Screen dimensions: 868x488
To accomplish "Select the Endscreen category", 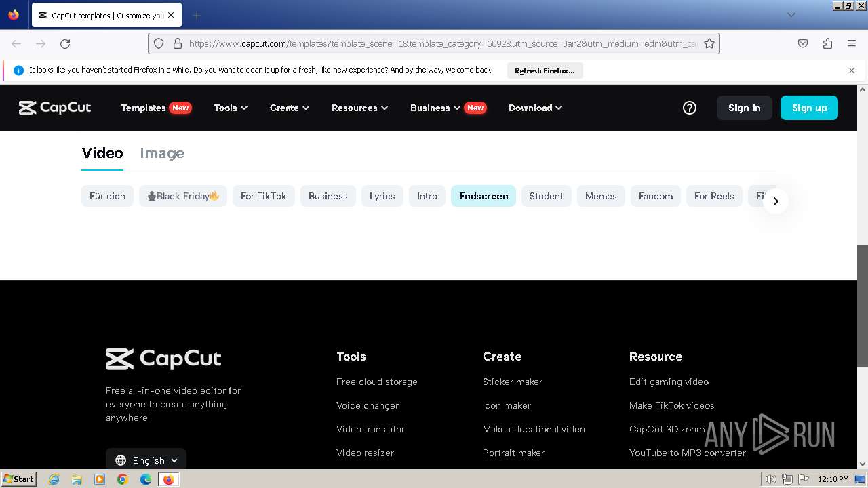I will click(x=484, y=196).
